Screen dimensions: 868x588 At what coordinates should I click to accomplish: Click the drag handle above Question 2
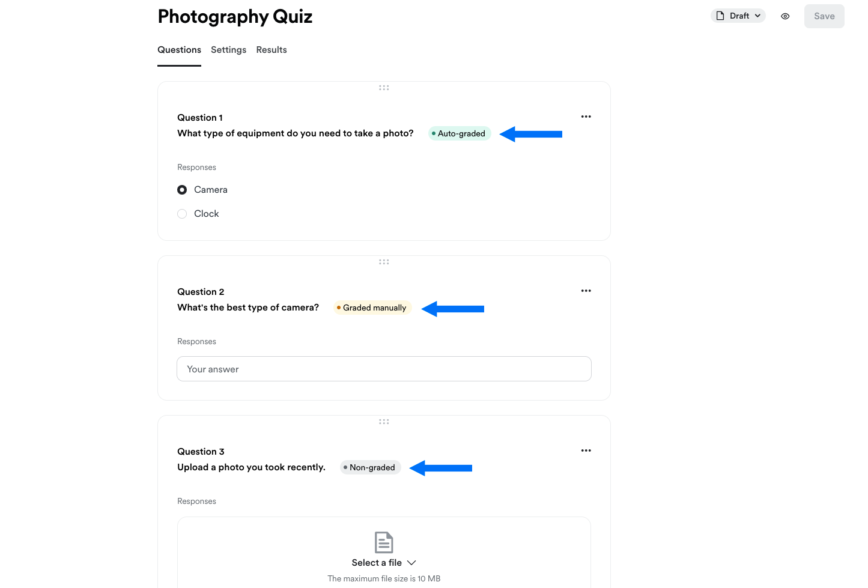coord(384,262)
